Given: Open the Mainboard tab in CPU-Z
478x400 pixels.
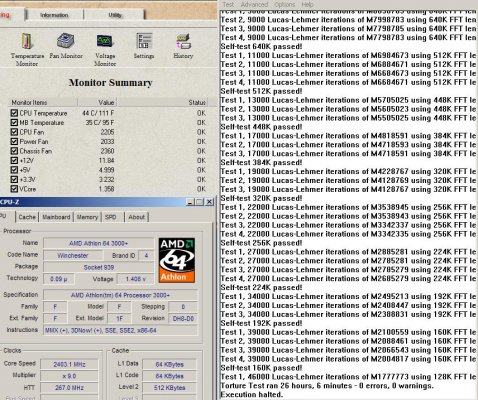Looking at the screenshot, I should tap(56, 217).
